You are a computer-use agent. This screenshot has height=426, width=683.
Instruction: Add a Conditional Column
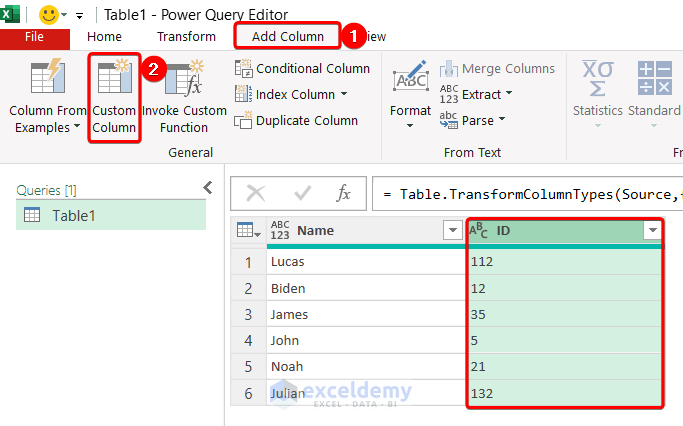(303, 68)
